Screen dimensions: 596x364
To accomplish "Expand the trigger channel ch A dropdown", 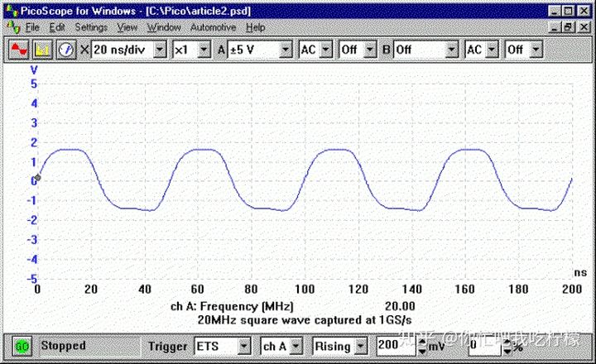I will coord(296,346).
